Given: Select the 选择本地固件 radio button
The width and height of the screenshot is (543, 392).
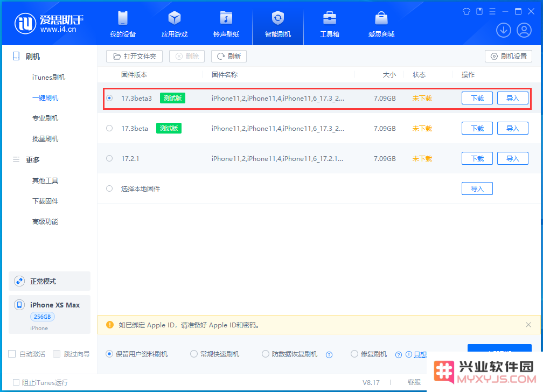Looking at the screenshot, I should [x=109, y=188].
